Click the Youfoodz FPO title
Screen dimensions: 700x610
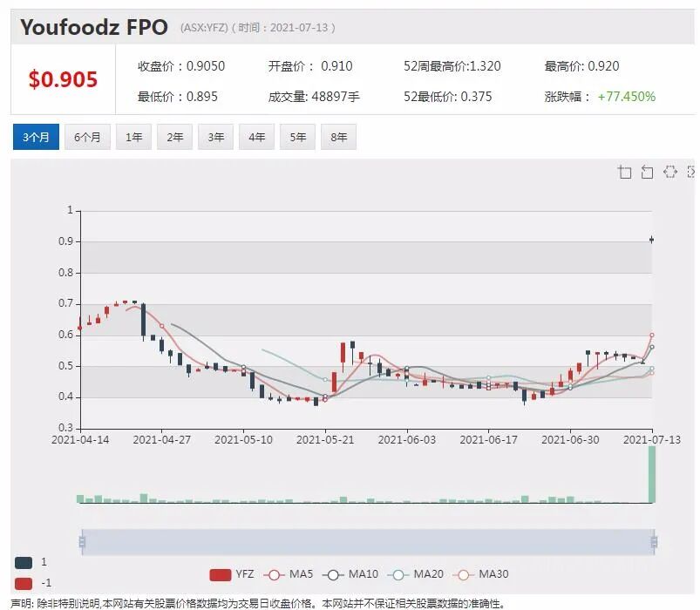tap(94, 27)
